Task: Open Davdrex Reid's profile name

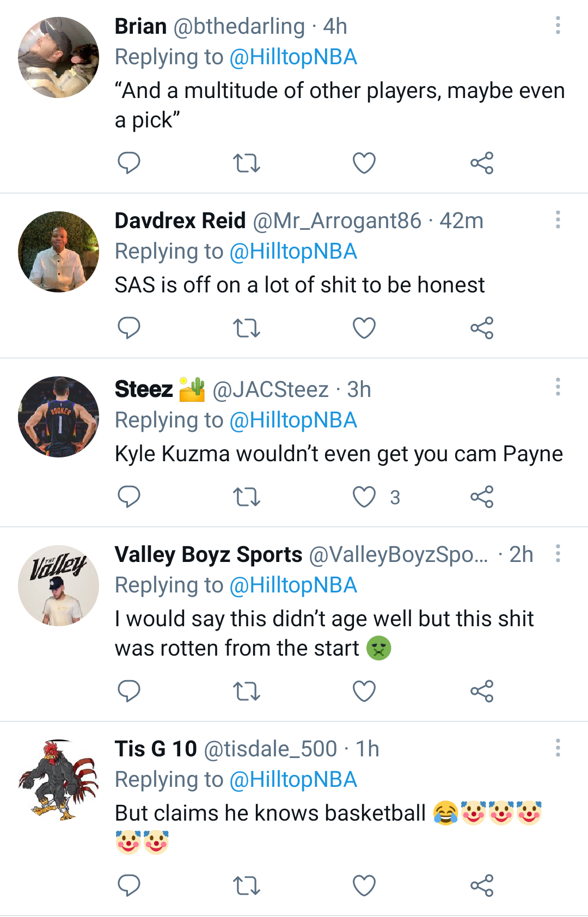Action: point(180,221)
